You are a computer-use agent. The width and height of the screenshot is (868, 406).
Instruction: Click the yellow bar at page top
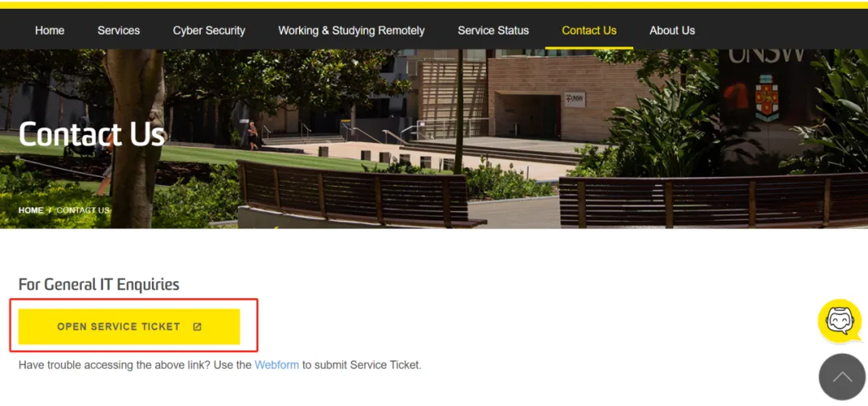tap(434, 5)
